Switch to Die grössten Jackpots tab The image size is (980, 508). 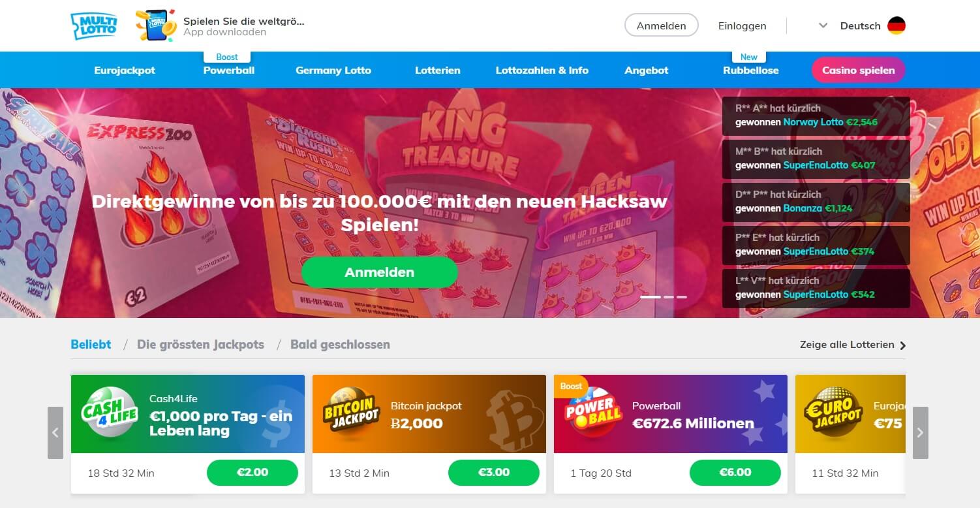[x=200, y=344]
